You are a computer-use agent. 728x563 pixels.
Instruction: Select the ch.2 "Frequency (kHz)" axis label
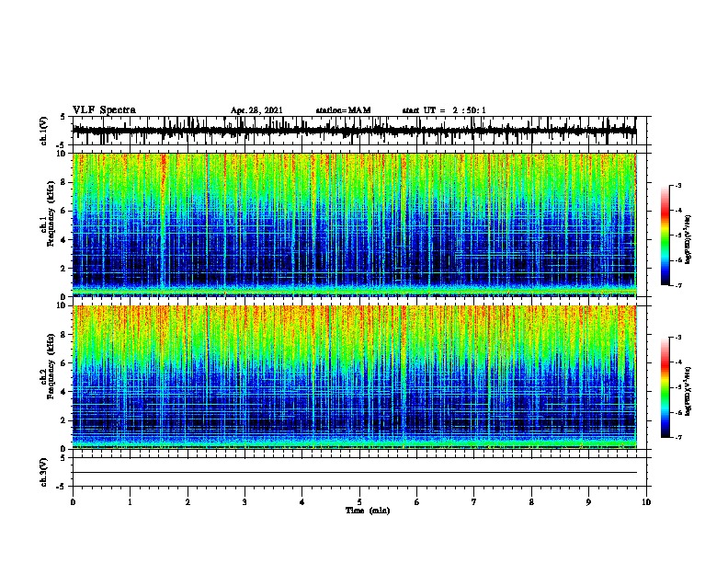click(x=51, y=366)
